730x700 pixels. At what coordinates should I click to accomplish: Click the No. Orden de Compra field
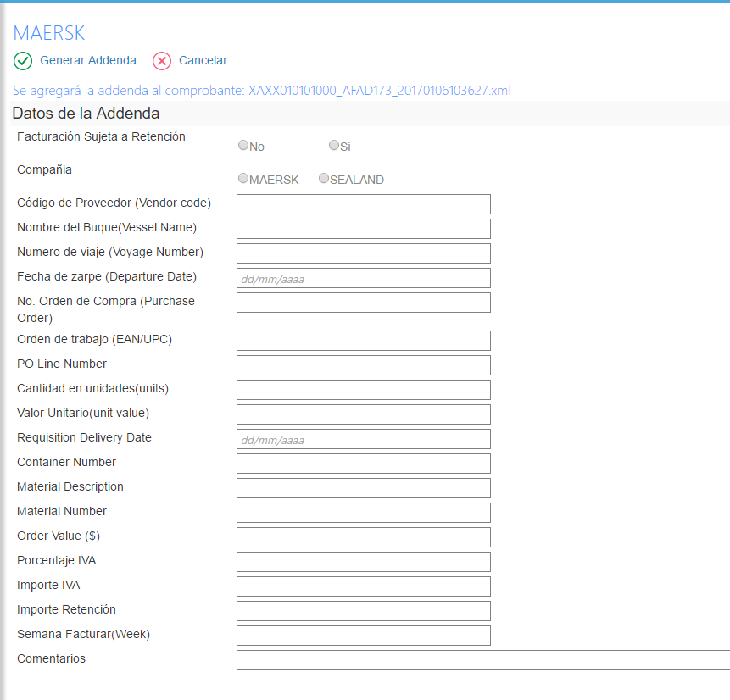364,303
